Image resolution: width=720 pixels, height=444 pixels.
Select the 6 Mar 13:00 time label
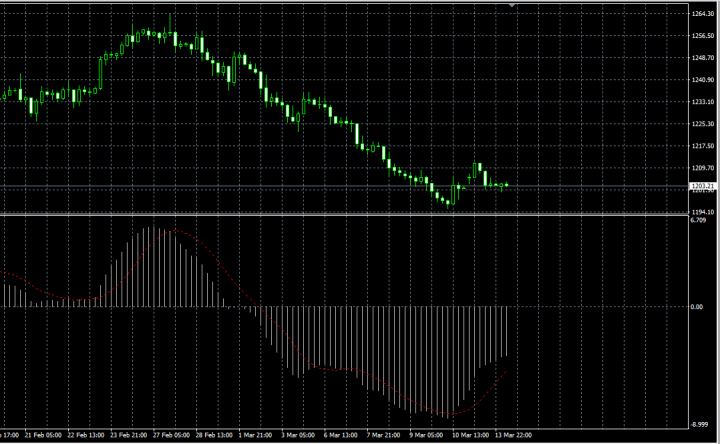pyautogui.click(x=343, y=436)
